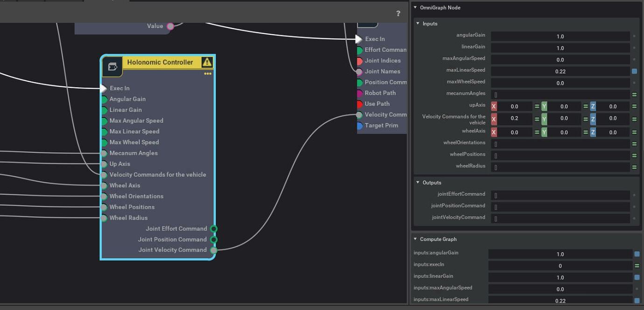Viewport: 644px width, 310px height.
Task: Collapse the Compute Graph section
Action: coord(415,239)
